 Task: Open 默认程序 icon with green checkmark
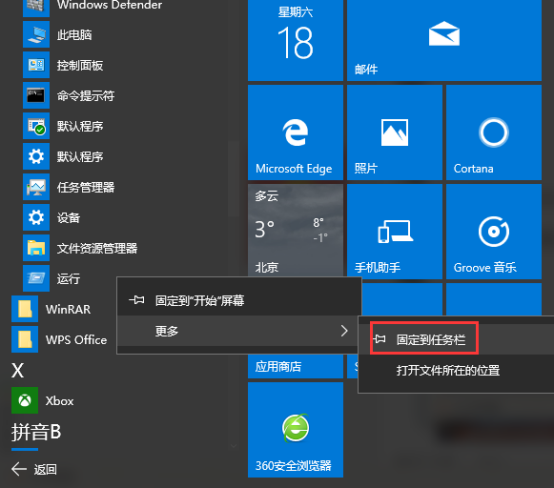click(36, 126)
